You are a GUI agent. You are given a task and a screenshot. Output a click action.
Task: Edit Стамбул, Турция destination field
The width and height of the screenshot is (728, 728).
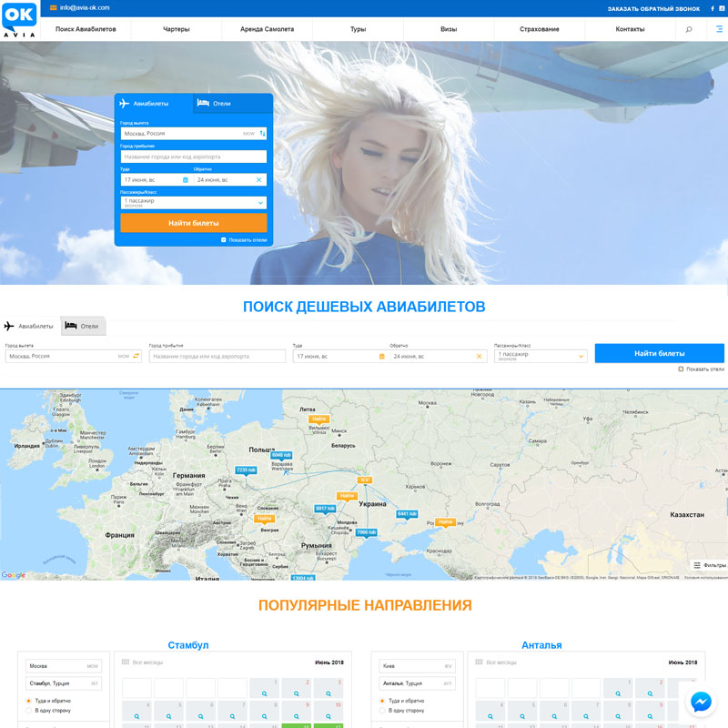64,683
